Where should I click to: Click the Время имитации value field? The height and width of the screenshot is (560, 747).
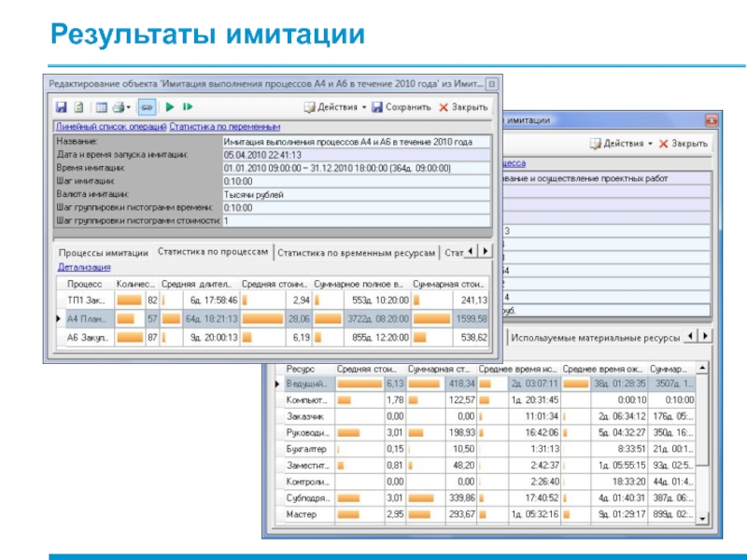point(357,168)
